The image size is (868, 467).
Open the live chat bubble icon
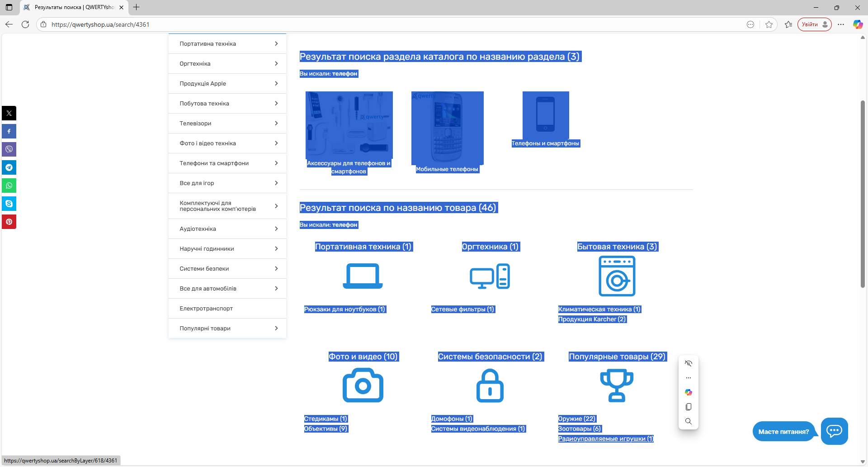(834, 431)
